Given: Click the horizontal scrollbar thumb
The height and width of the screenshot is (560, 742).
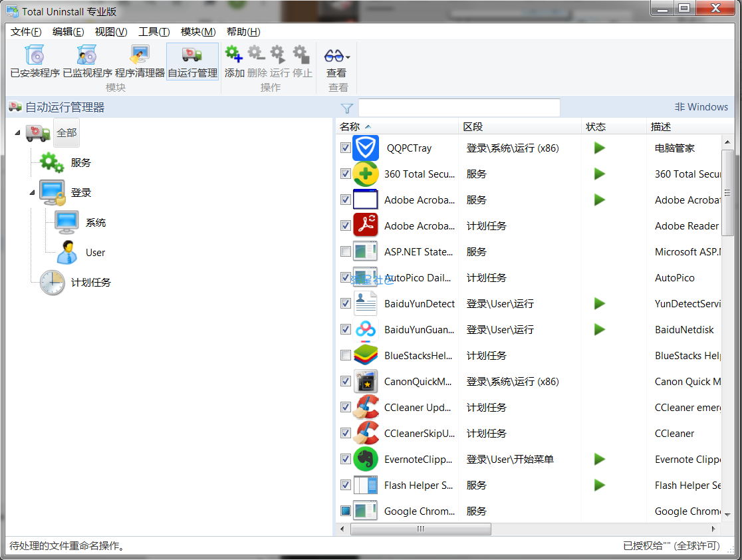Looking at the screenshot, I should (x=421, y=529).
